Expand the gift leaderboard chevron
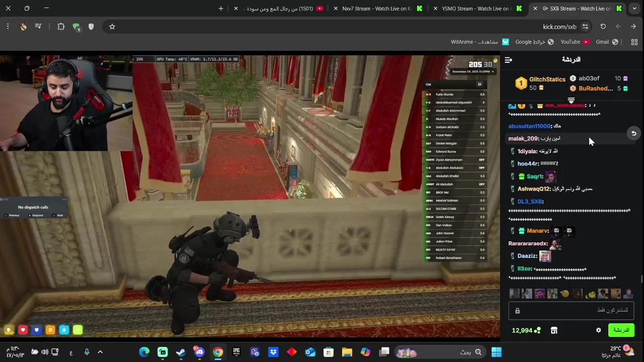 [571, 101]
